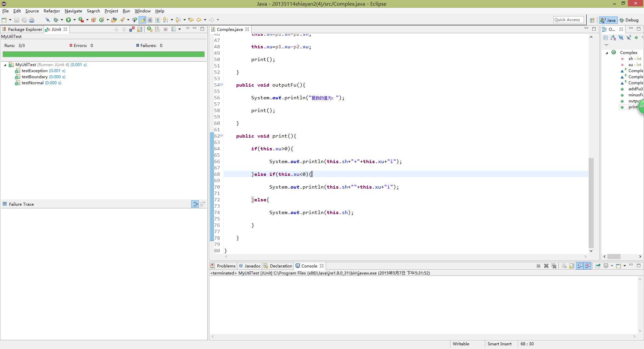The image size is (644, 349).
Task: Open the New Java Class dropdown arrow
Action: tap(108, 20)
